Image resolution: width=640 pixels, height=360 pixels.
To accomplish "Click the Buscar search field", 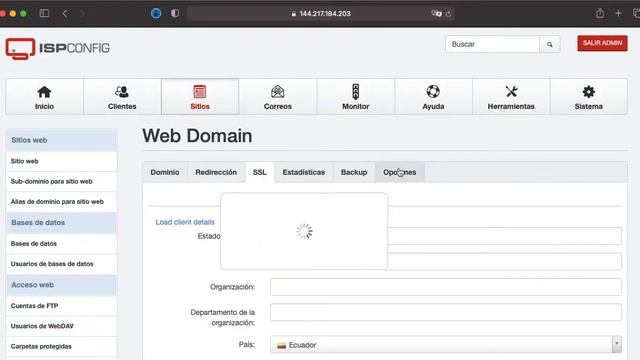I will (x=493, y=44).
